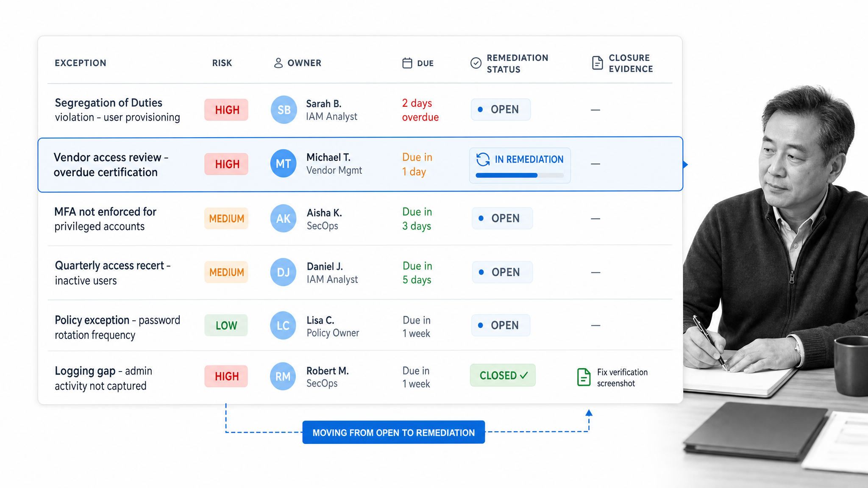This screenshot has width=868, height=488.
Task: Open Robert M.'s RM avatar
Action: (283, 376)
